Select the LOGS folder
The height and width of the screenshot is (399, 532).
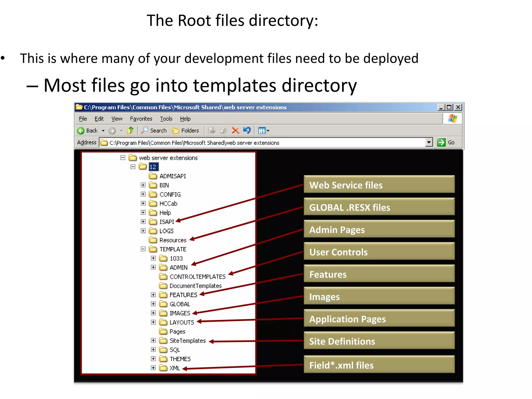[167, 231]
